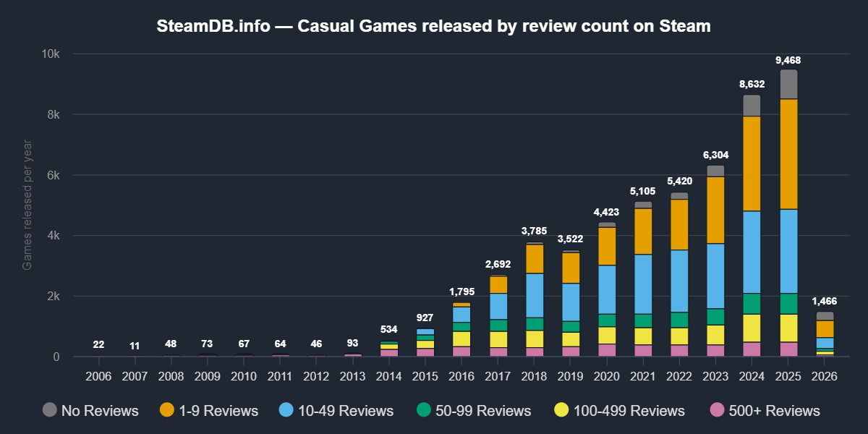The image size is (868, 434).
Task: Click the blue segment of 2024 bar
Action: click(752, 252)
